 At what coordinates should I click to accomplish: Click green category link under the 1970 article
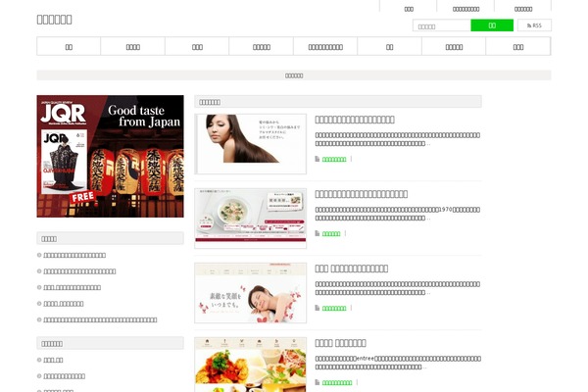point(331,233)
